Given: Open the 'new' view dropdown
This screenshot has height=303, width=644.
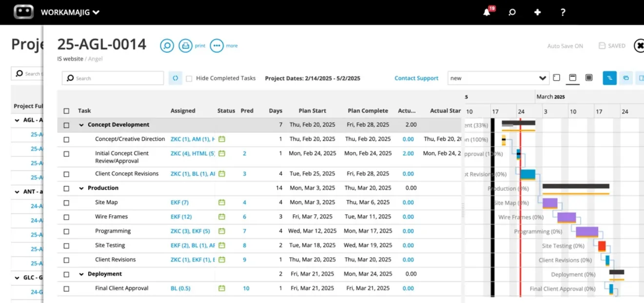Looking at the screenshot, I should point(499,78).
